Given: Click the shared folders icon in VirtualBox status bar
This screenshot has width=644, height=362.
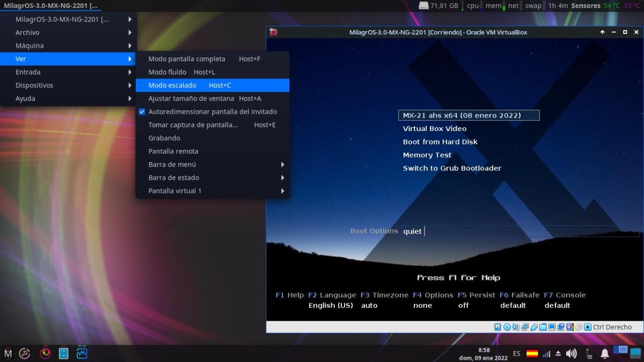Looking at the screenshot, I should [543, 327].
